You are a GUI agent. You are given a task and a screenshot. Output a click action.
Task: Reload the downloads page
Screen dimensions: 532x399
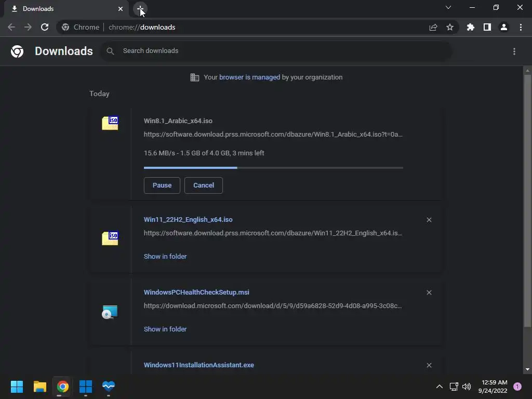(45, 27)
